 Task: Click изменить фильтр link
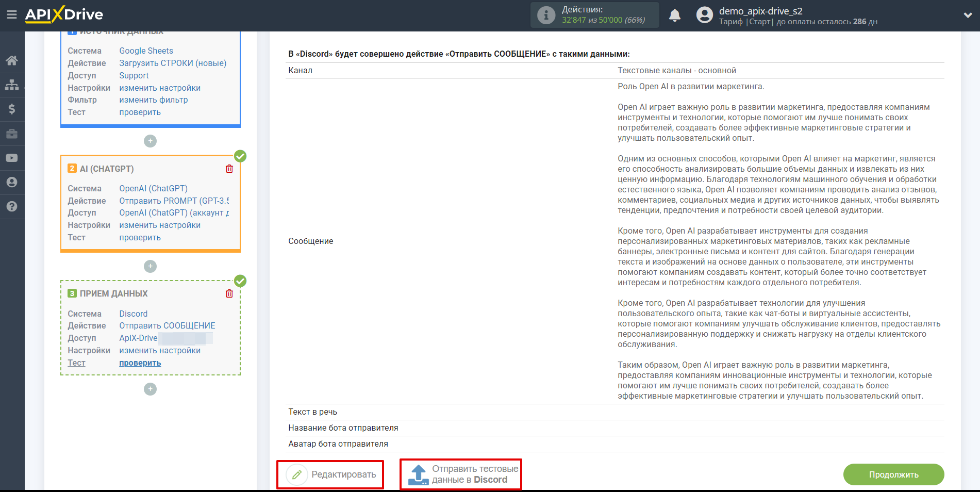[x=154, y=100]
